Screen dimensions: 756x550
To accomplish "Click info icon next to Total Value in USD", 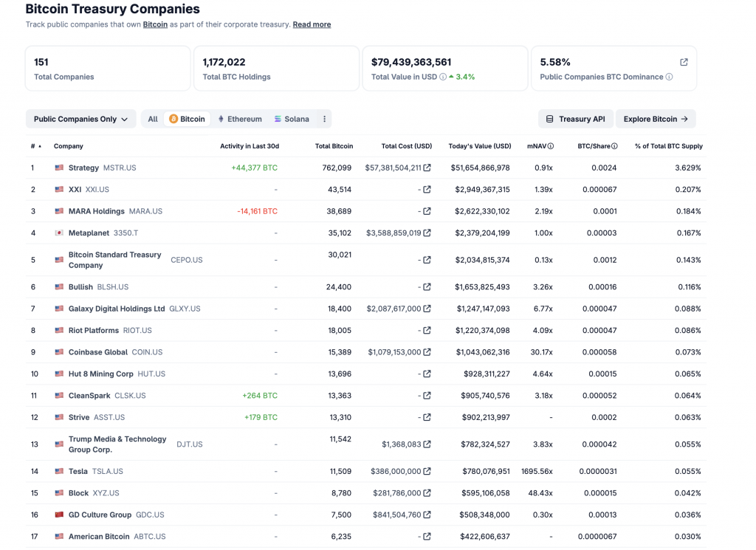I will [443, 77].
